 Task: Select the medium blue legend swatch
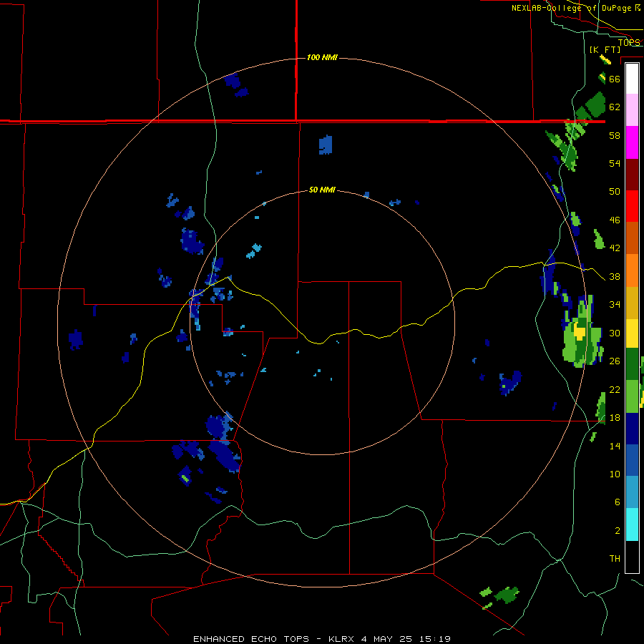pos(632,461)
